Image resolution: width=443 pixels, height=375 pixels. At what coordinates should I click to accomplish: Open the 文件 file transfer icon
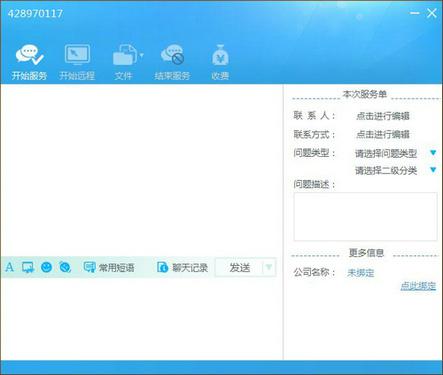tap(124, 62)
